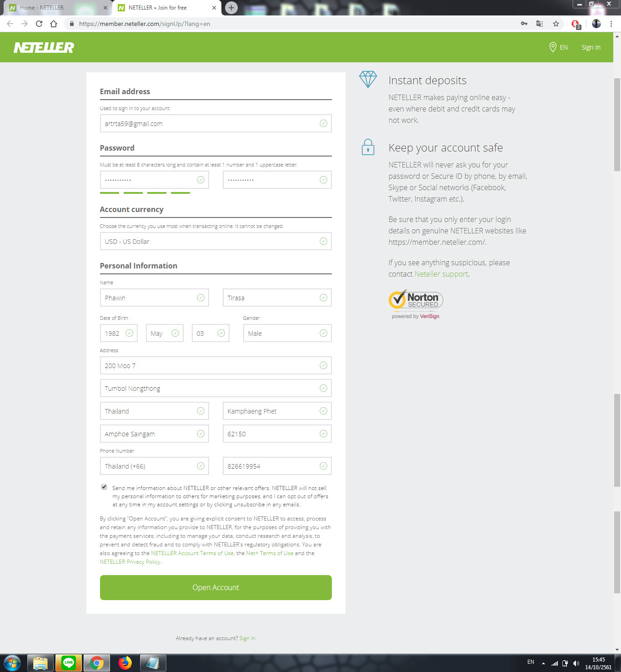The image size is (621, 672).
Task: Click first name field containing Phawin
Action: point(154,298)
